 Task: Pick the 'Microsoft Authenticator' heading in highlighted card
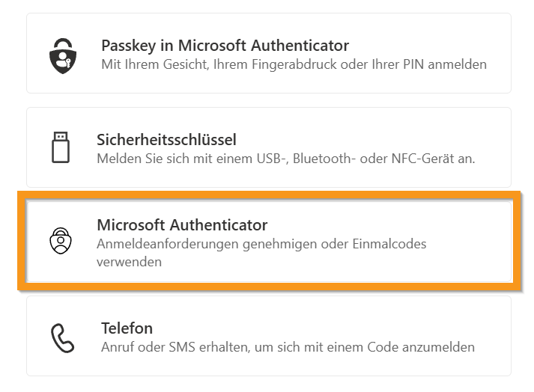pos(182,224)
